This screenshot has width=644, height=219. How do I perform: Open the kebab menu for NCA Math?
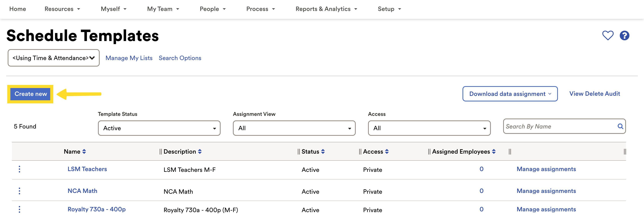tap(20, 191)
